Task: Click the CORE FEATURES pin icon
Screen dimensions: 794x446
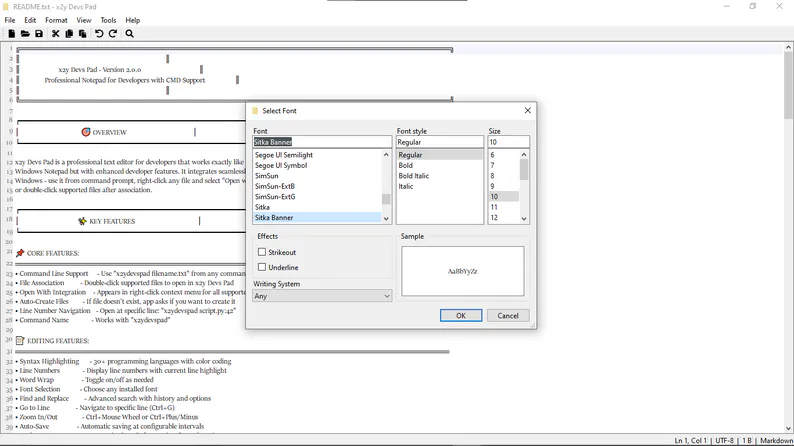Action: tap(20, 253)
